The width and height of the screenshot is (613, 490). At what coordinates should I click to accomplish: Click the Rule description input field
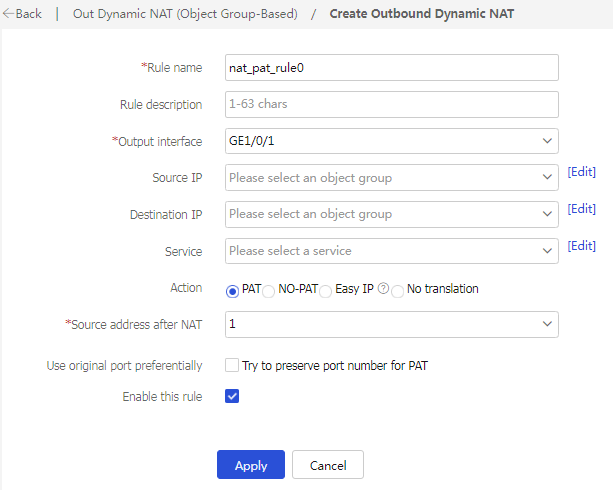[391, 104]
